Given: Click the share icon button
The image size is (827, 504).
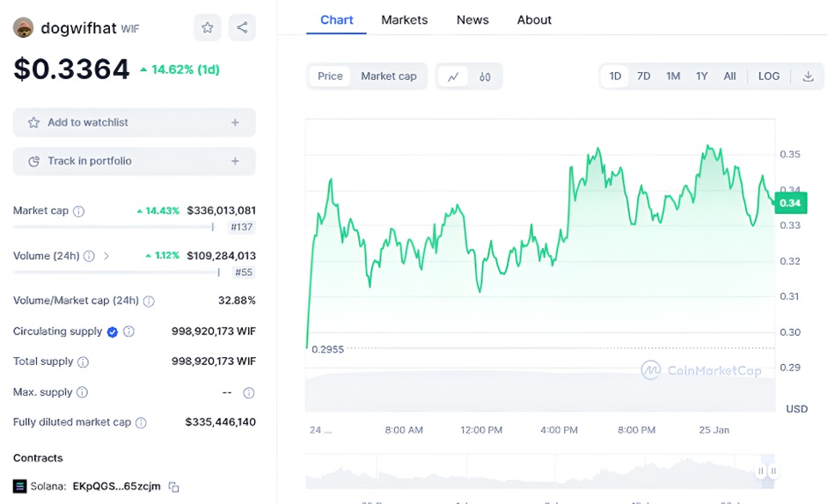Looking at the screenshot, I should 242,27.
